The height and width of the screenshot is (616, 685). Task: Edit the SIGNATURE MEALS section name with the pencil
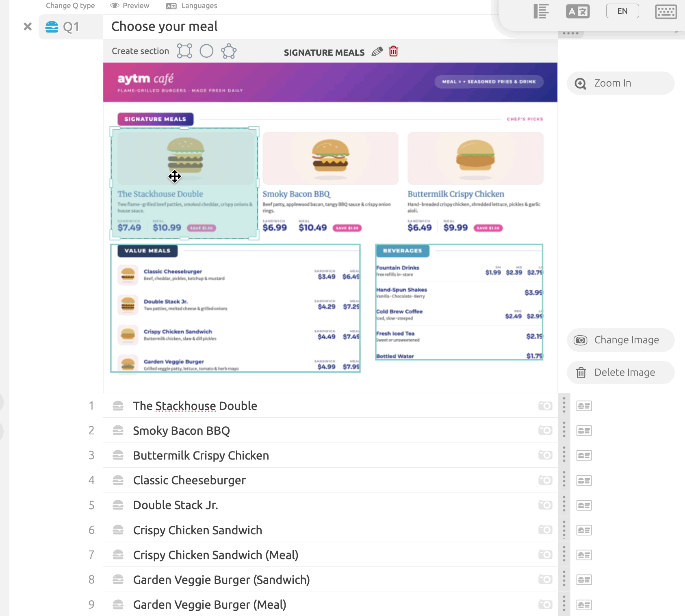(377, 52)
